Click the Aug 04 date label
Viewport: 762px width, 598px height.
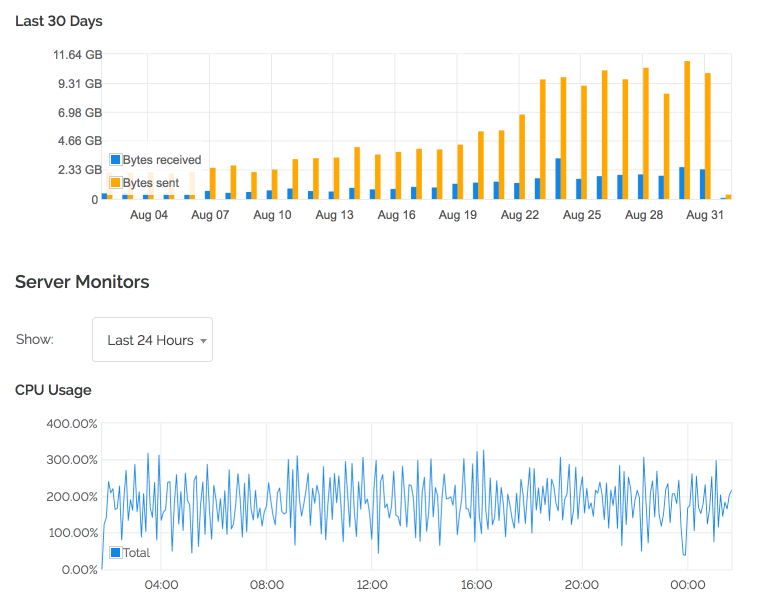pos(149,215)
